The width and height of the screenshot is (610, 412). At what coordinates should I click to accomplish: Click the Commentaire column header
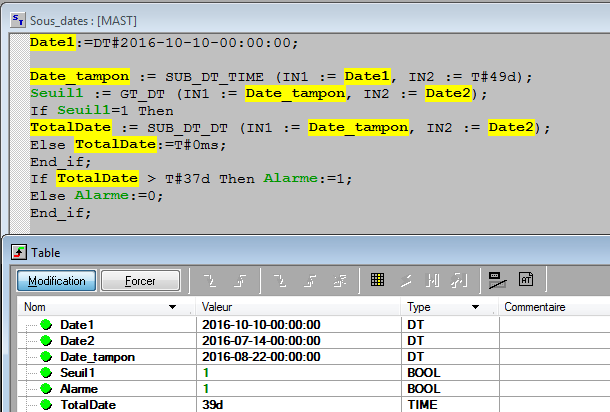click(x=535, y=307)
